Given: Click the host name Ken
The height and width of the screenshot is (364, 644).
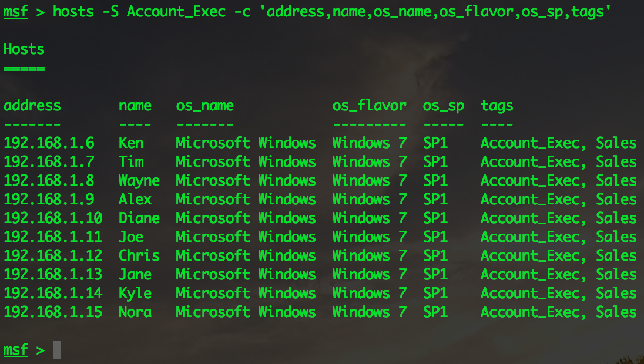Looking at the screenshot, I should click(130, 143).
